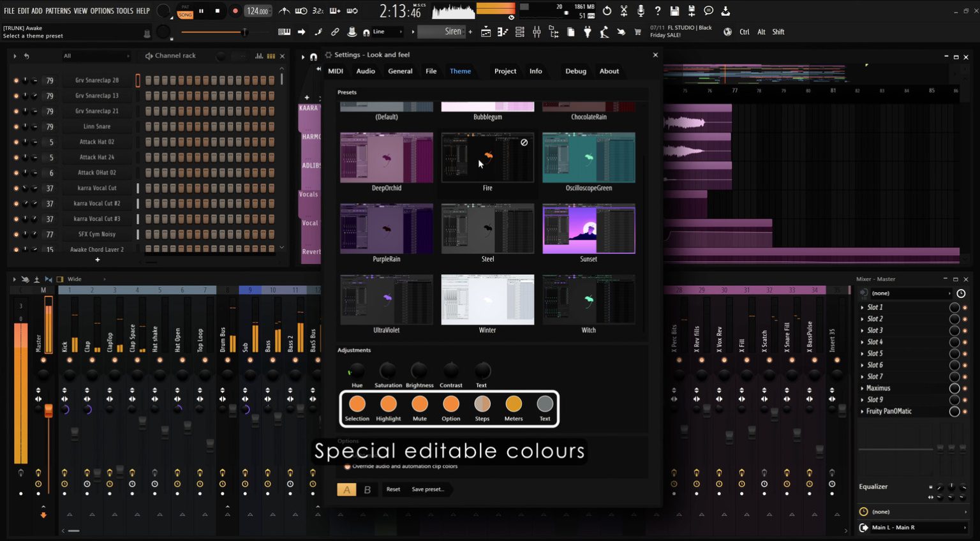
Task: Toggle the metronome icon
Action: (x=285, y=11)
